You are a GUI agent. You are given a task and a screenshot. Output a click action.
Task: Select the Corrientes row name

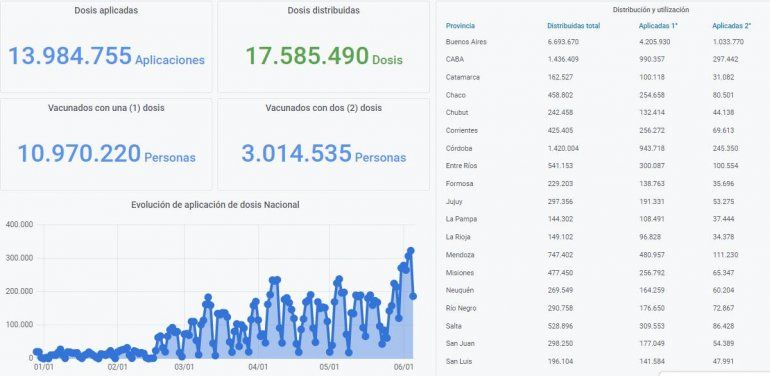click(x=462, y=131)
